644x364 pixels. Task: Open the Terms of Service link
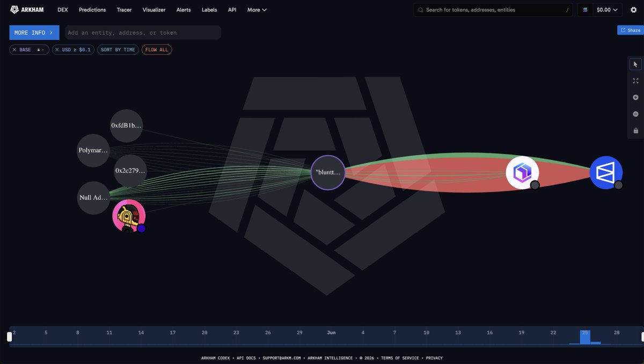(x=401, y=358)
